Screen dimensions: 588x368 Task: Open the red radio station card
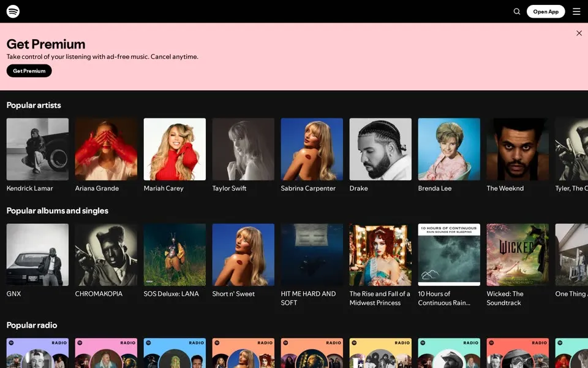pyautogui.click(x=518, y=353)
